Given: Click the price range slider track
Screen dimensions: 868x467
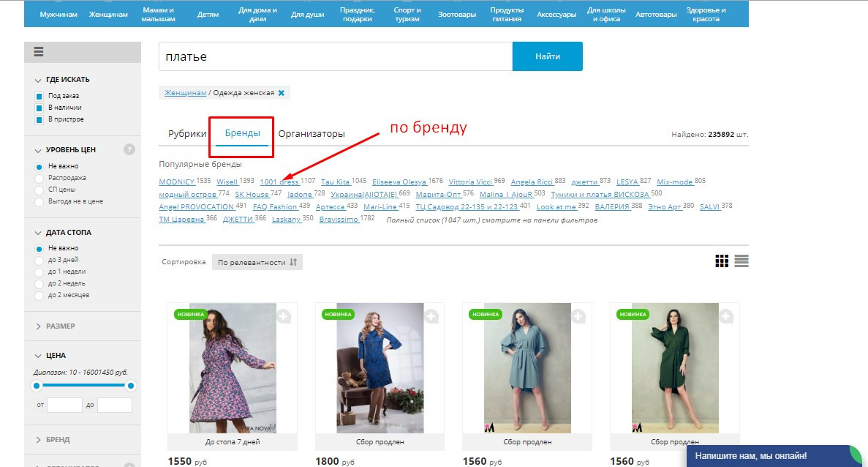Looking at the screenshot, I should click(84, 386).
